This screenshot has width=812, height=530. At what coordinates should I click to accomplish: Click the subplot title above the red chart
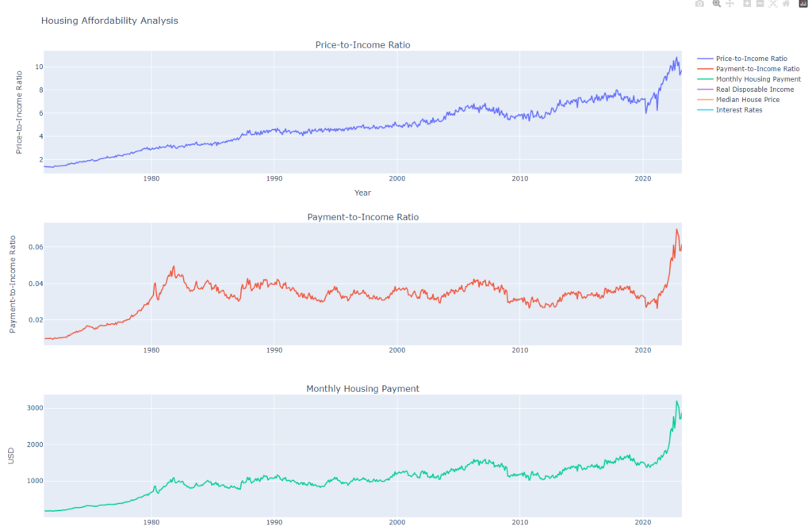(x=362, y=217)
